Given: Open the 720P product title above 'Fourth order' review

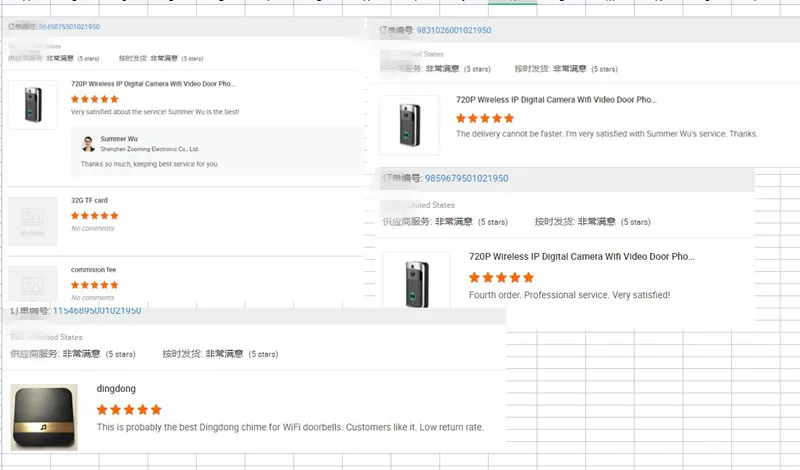Looking at the screenshot, I should click(581, 257).
